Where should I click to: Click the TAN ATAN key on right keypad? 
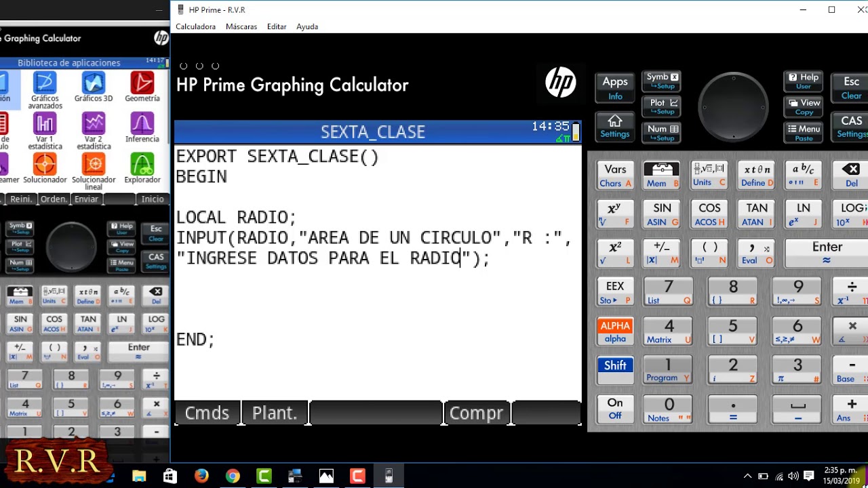757,214
